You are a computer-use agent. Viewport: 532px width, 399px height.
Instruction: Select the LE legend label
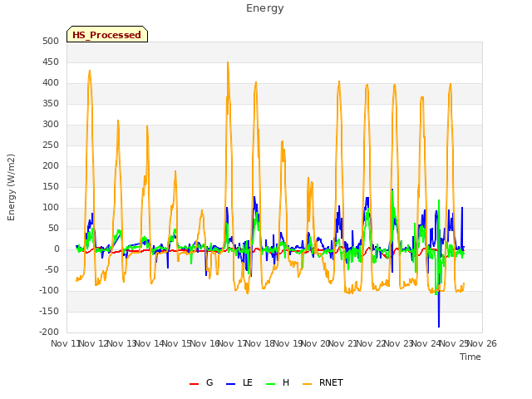click(248, 382)
